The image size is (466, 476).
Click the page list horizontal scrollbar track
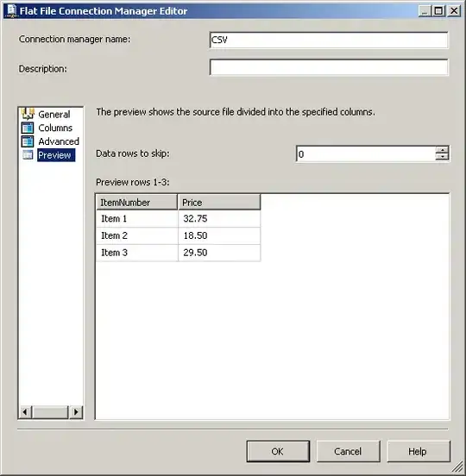tap(50, 412)
